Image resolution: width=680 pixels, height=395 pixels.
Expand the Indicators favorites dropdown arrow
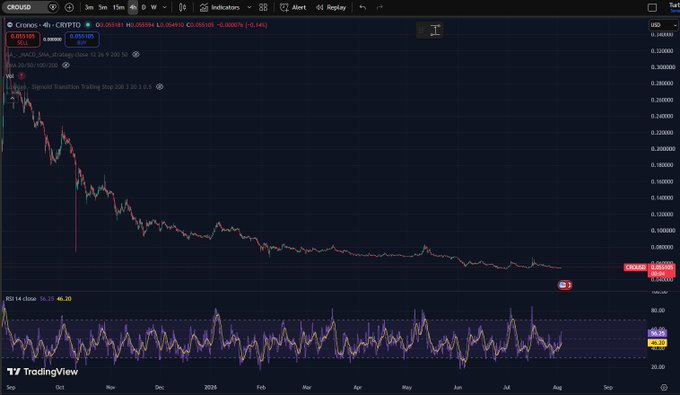[249, 7]
